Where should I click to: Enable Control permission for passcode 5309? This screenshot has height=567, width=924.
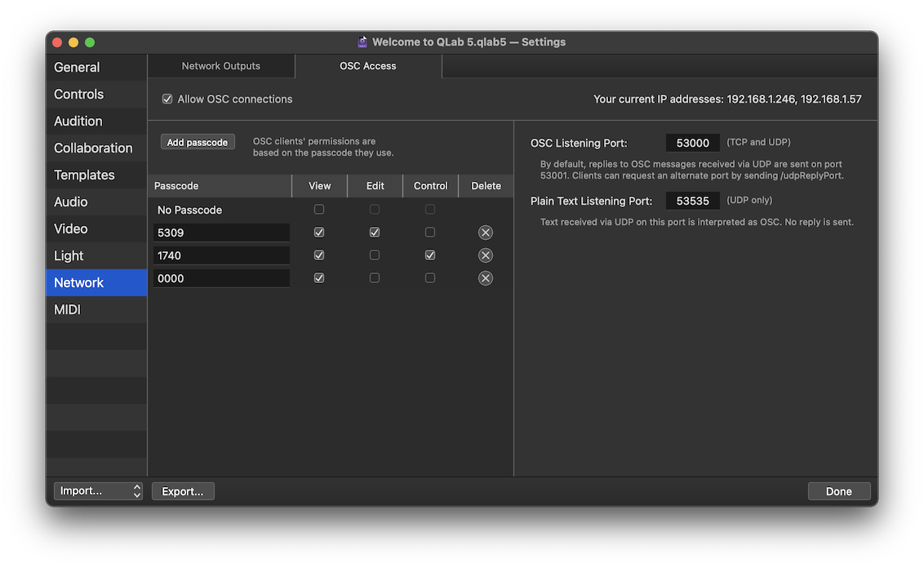[430, 232]
